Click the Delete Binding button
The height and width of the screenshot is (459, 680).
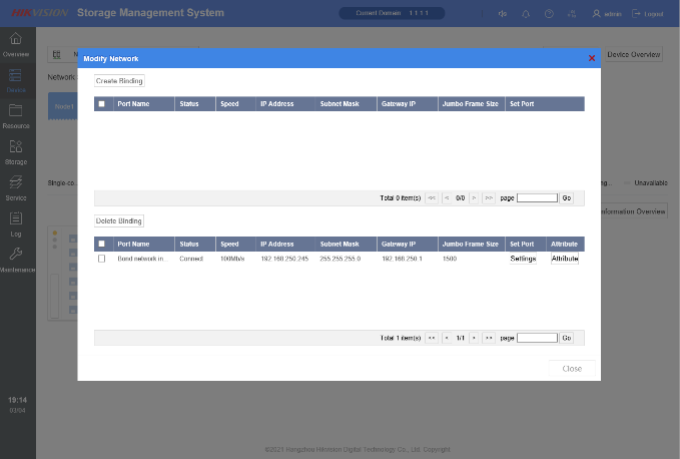[119, 220]
